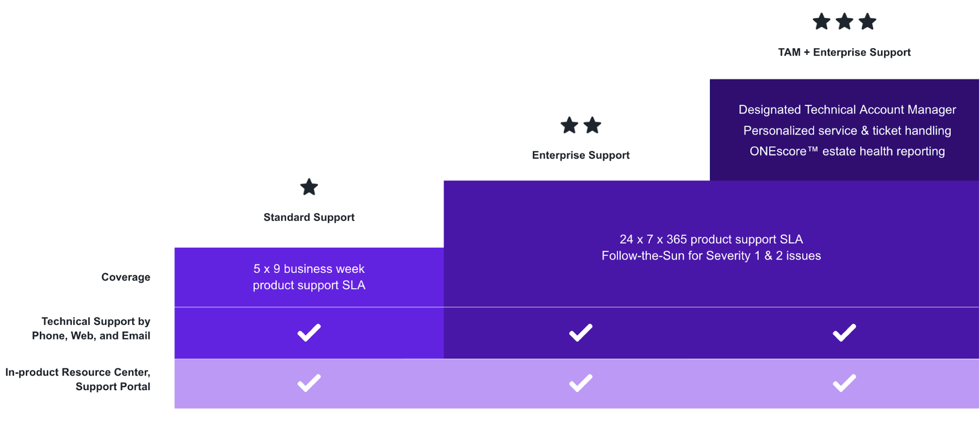The height and width of the screenshot is (421, 980).
Task: Click ONEscore estate health reporting text
Action: 847,152
